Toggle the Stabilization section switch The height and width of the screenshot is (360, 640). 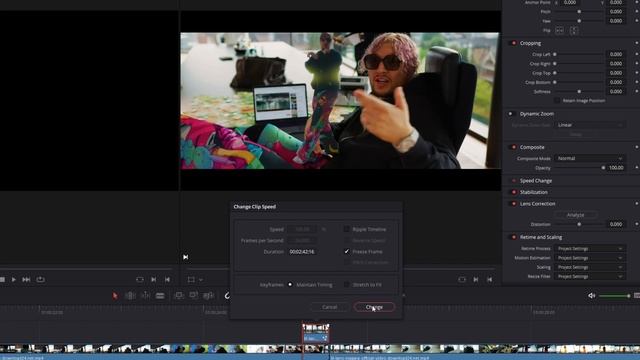click(x=513, y=192)
